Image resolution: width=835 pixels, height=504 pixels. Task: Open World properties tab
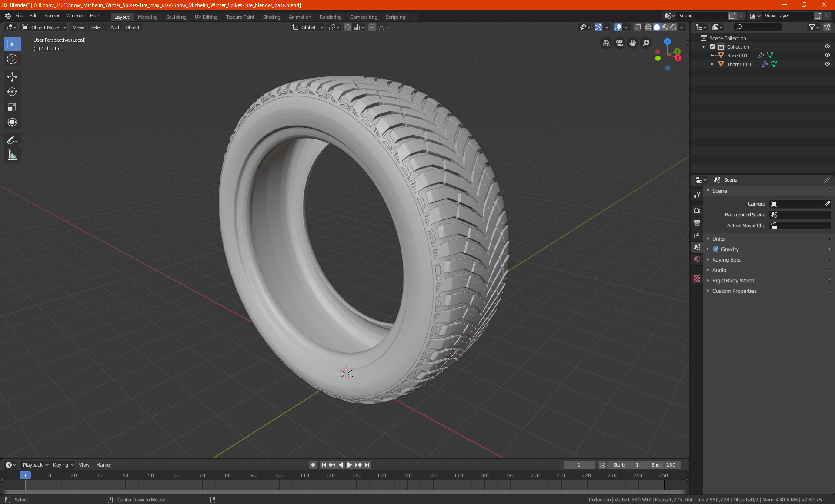(x=697, y=259)
